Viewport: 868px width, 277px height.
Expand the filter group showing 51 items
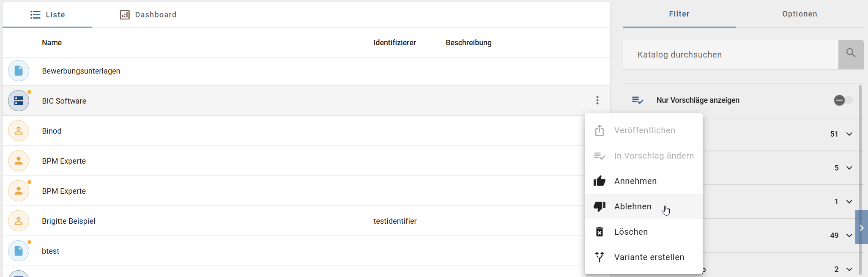click(849, 134)
